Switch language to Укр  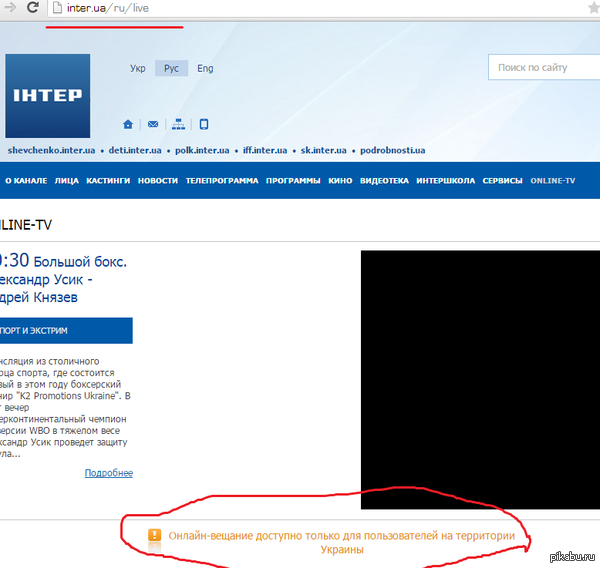coord(138,69)
